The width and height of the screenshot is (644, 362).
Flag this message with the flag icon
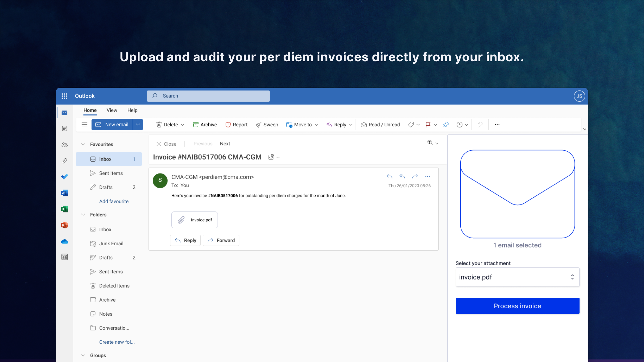(x=428, y=124)
